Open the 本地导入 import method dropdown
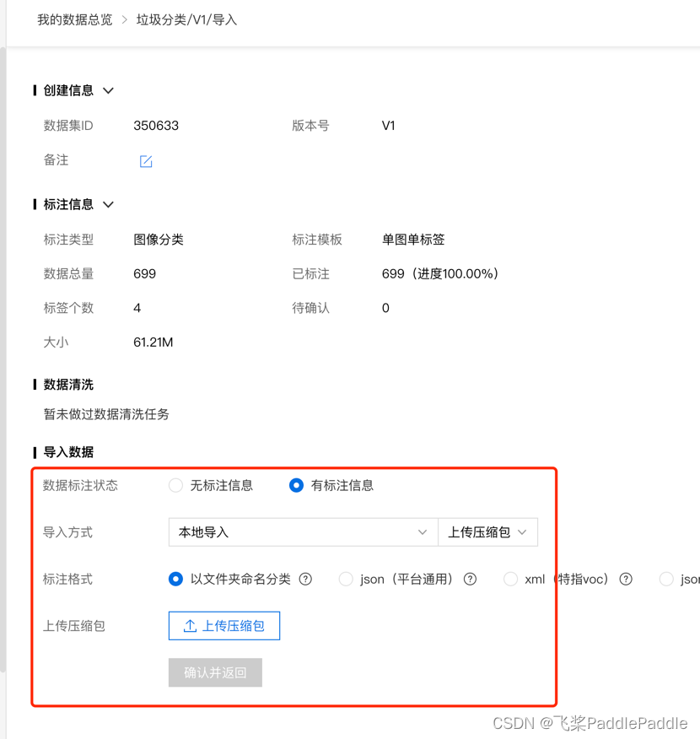 point(303,532)
